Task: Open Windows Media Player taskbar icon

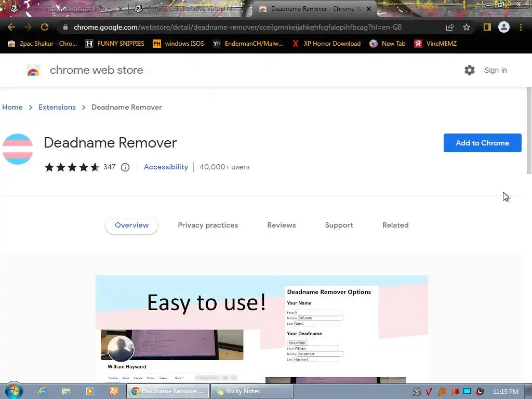Action: click(x=89, y=391)
